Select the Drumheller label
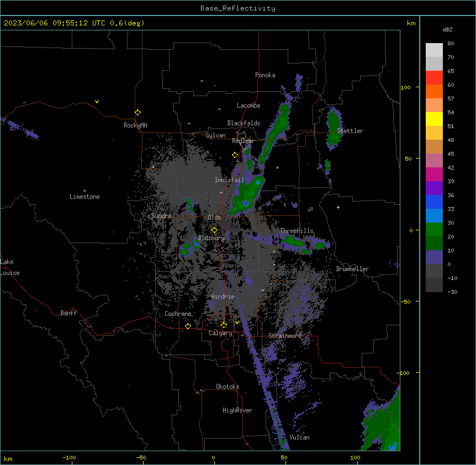The height and width of the screenshot is (465, 476). 352,269
